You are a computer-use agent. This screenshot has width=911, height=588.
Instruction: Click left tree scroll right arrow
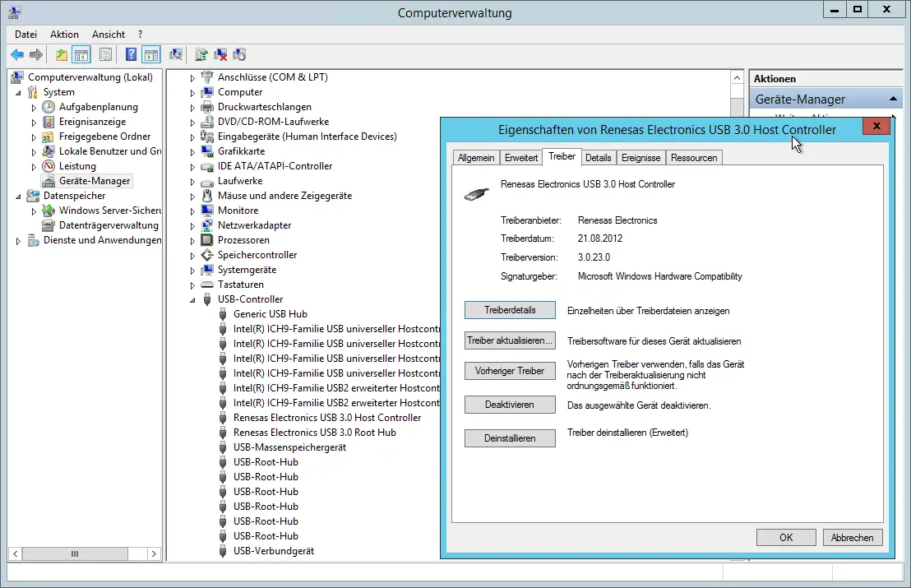154,553
